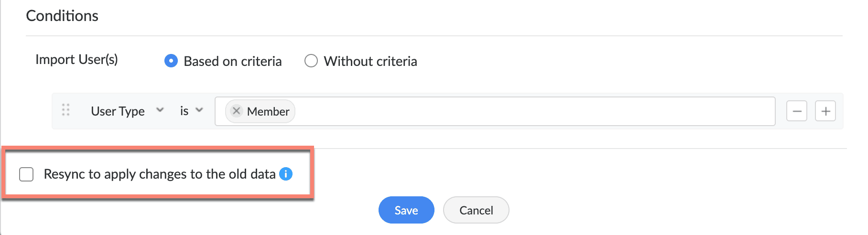Viewport: 868px width, 235px height.
Task: Open the User Type field dropdown
Action: 118,111
